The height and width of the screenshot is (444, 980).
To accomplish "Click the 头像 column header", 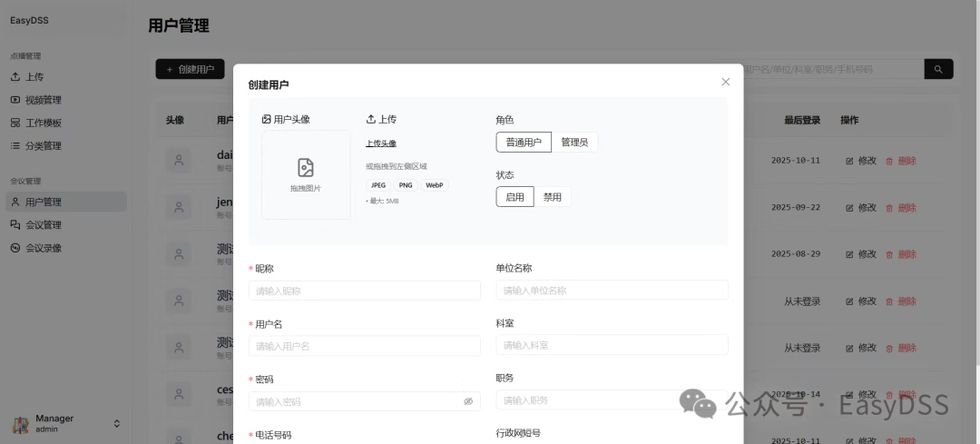I will [175, 120].
